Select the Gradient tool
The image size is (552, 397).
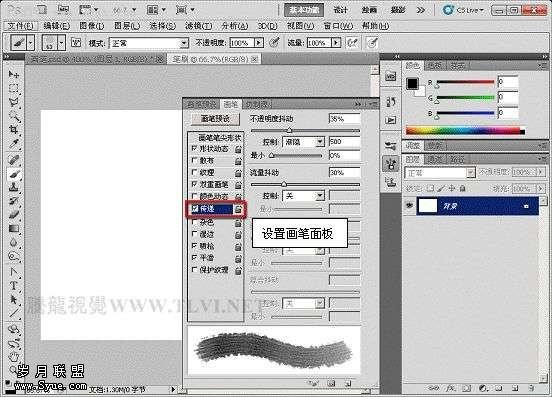(x=14, y=229)
